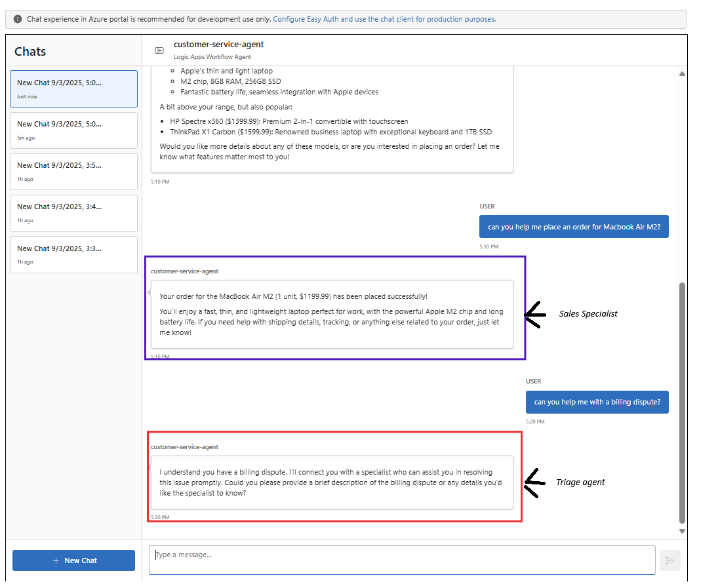Click the customer-service-agent header title
Screen dimensions: 718x588
click(x=217, y=45)
